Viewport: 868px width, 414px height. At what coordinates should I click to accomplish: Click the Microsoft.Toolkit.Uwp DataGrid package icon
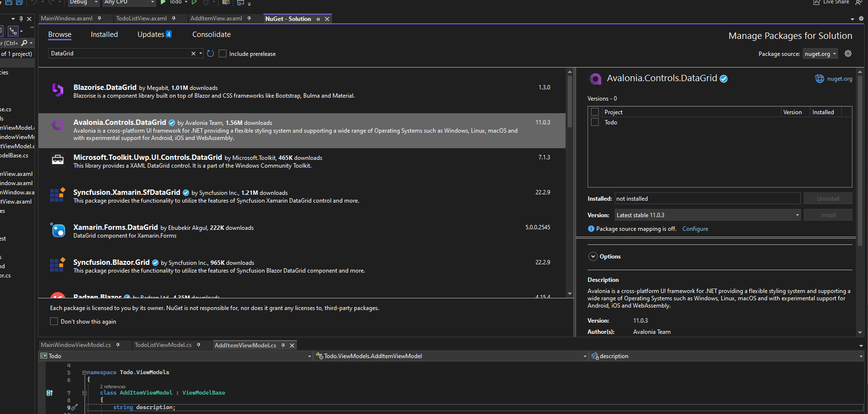[58, 159]
